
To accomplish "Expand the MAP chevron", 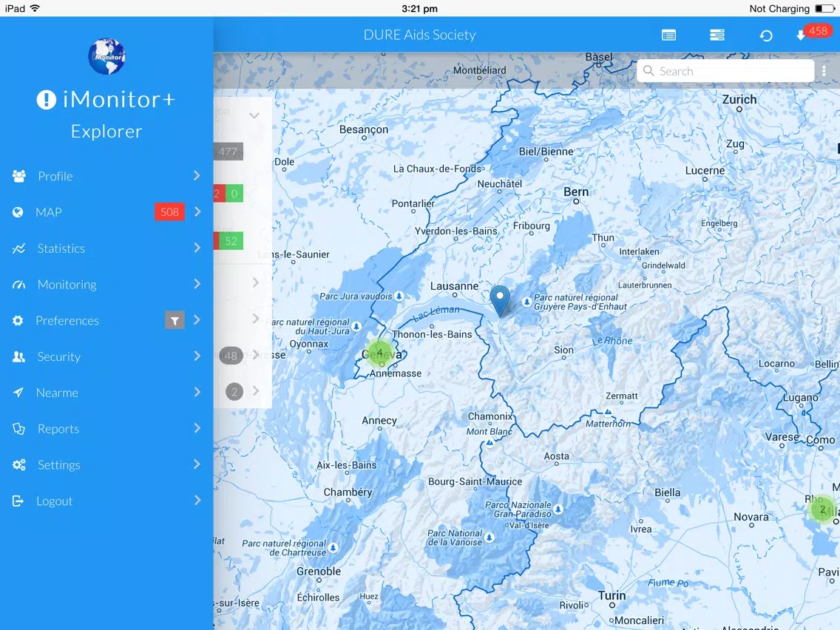I will click(x=197, y=211).
